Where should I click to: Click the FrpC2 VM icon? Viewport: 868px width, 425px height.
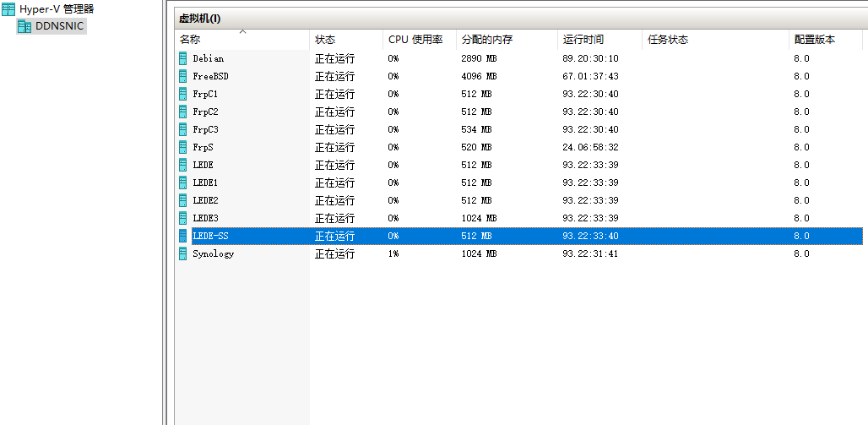[183, 112]
